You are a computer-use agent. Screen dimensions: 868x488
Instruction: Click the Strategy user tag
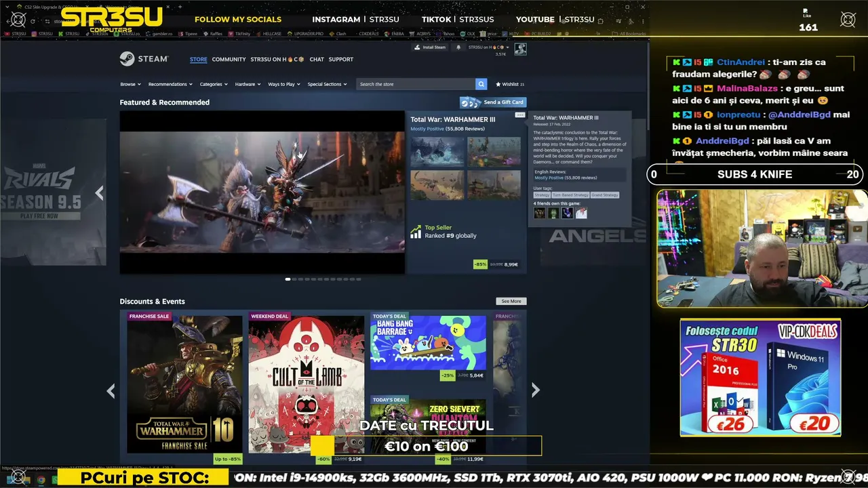click(x=542, y=195)
